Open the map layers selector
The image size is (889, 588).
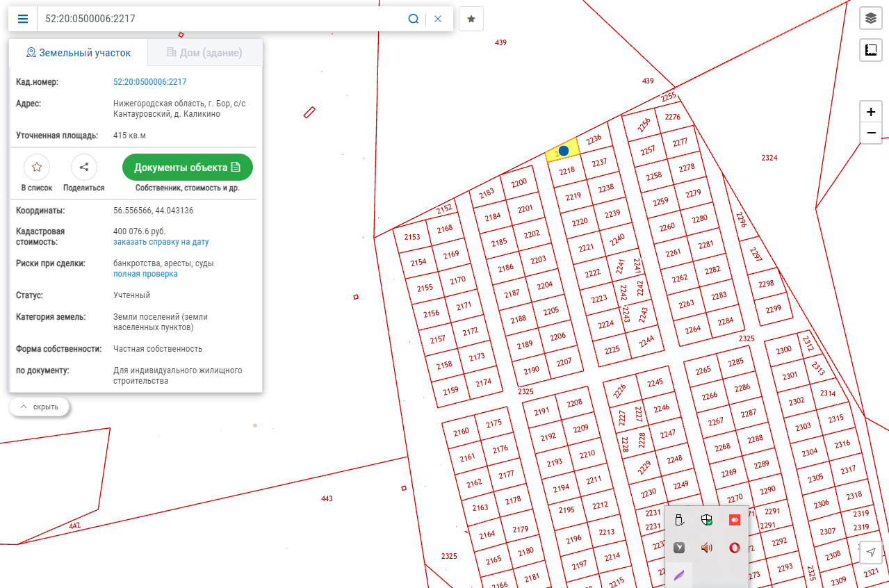[x=870, y=18]
